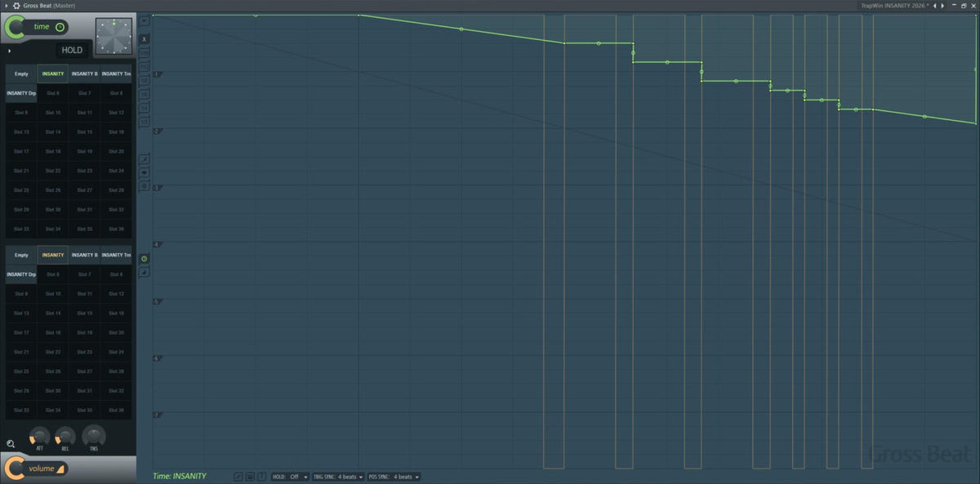980x484 pixels.
Task: Click the third small icon left of HOLD dropdown
Action: [261, 477]
